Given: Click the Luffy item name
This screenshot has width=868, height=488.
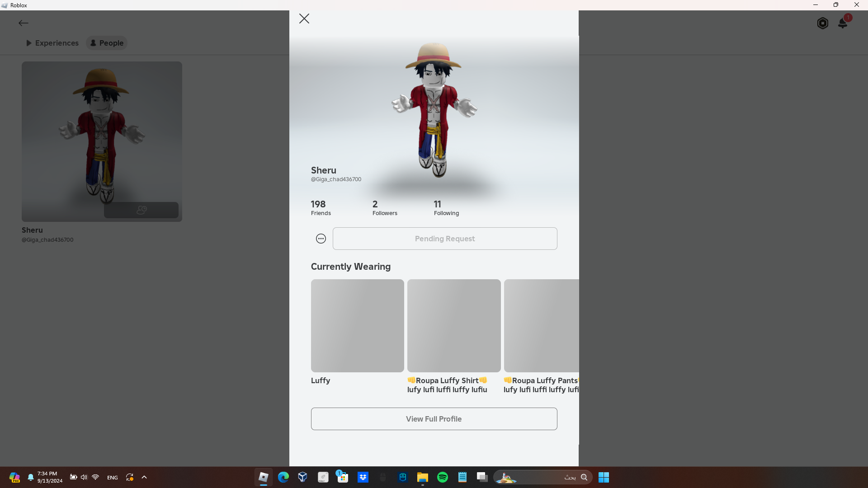Looking at the screenshot, I should click(321, 380).
